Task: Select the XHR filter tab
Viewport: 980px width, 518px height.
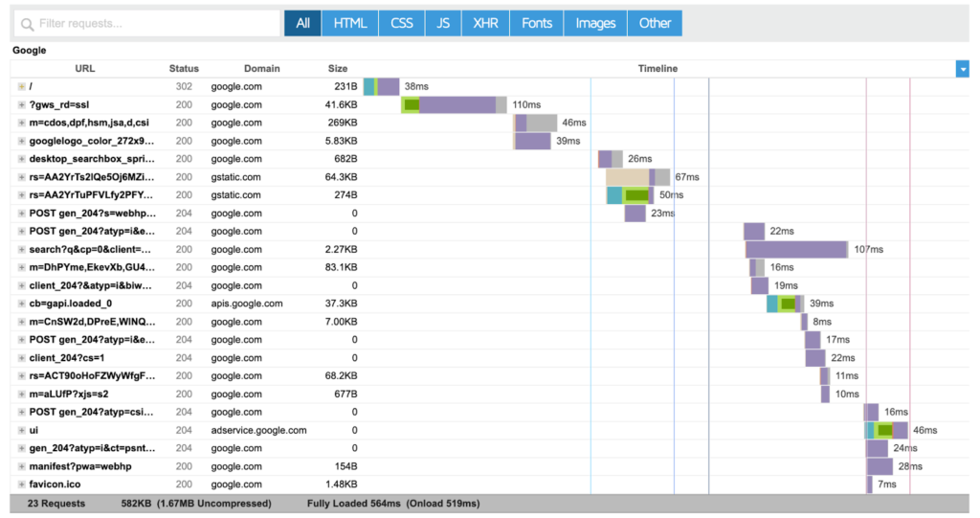Action: pos(485,23)
